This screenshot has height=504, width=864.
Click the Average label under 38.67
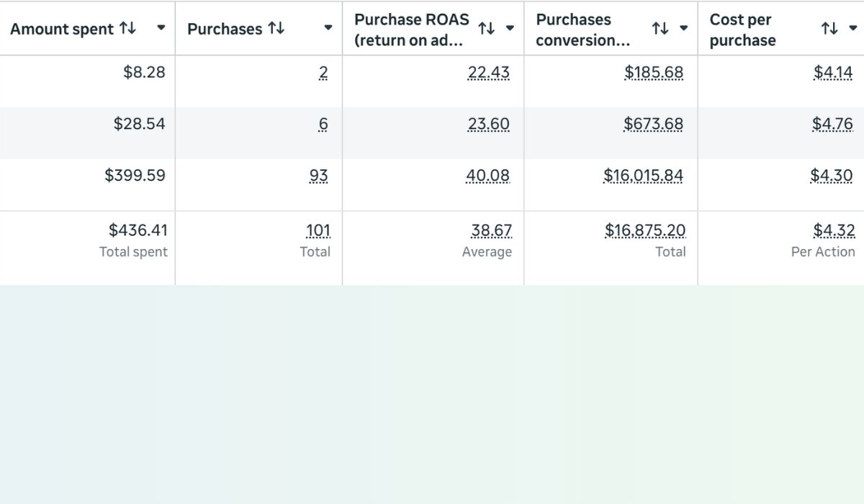click(487, 252)
